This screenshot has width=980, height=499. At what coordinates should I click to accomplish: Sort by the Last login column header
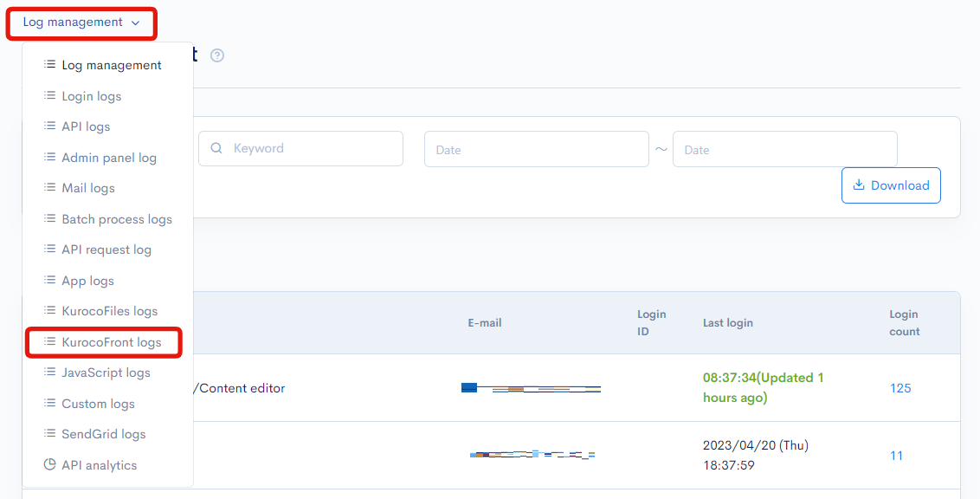tap(728, 322)
